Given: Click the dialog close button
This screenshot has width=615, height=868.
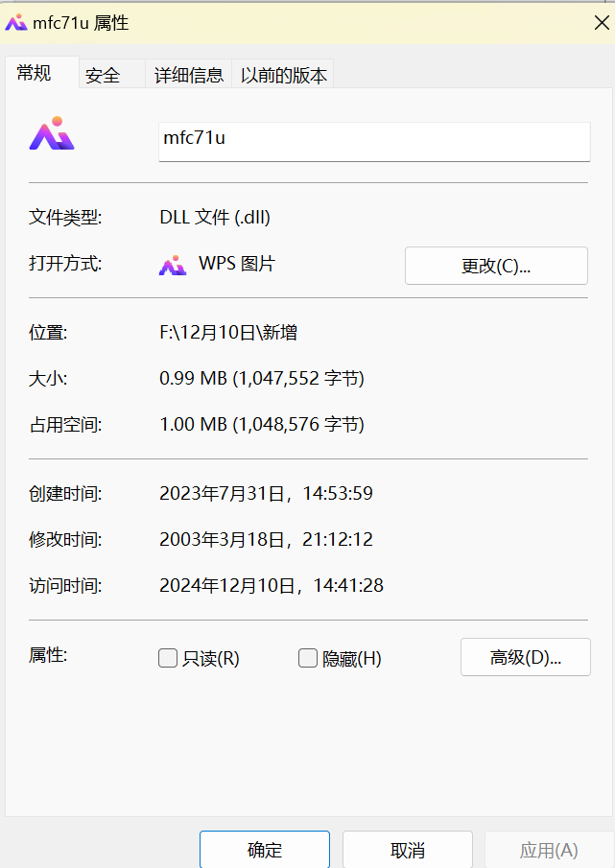Looking at the screenshot, I should tap(601, 22).
